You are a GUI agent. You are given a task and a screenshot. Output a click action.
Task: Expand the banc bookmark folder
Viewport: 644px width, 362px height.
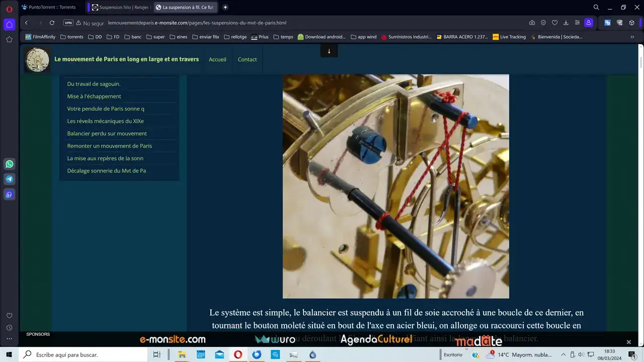tap(133, 37)
